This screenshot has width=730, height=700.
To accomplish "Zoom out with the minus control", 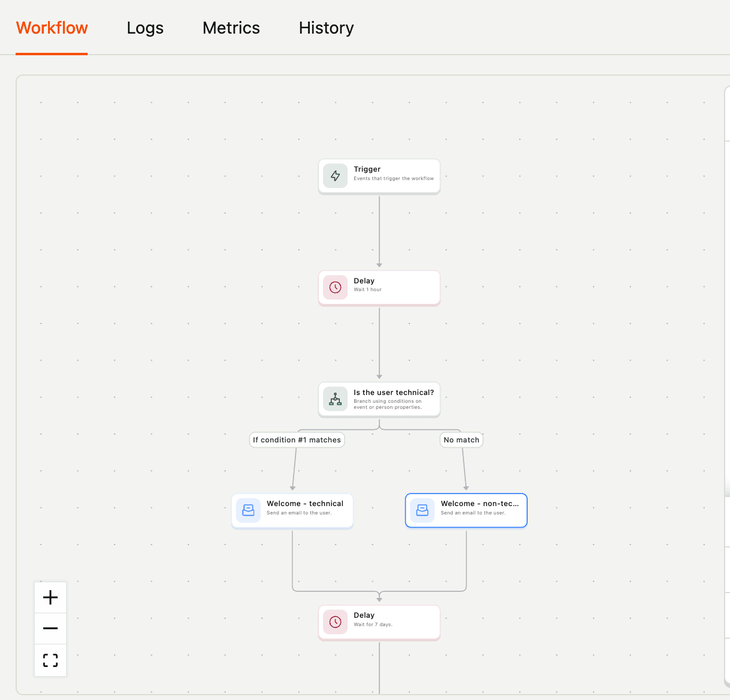I will coord(50,628).
